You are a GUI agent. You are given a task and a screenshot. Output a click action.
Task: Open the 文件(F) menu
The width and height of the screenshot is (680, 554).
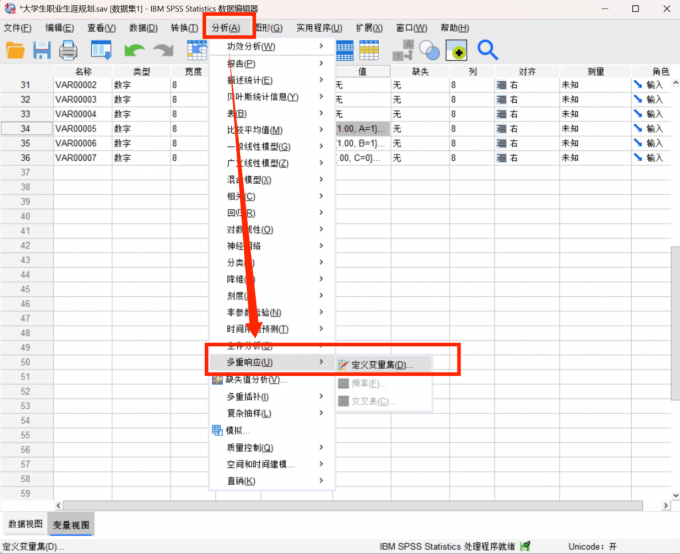click(18, 28)
